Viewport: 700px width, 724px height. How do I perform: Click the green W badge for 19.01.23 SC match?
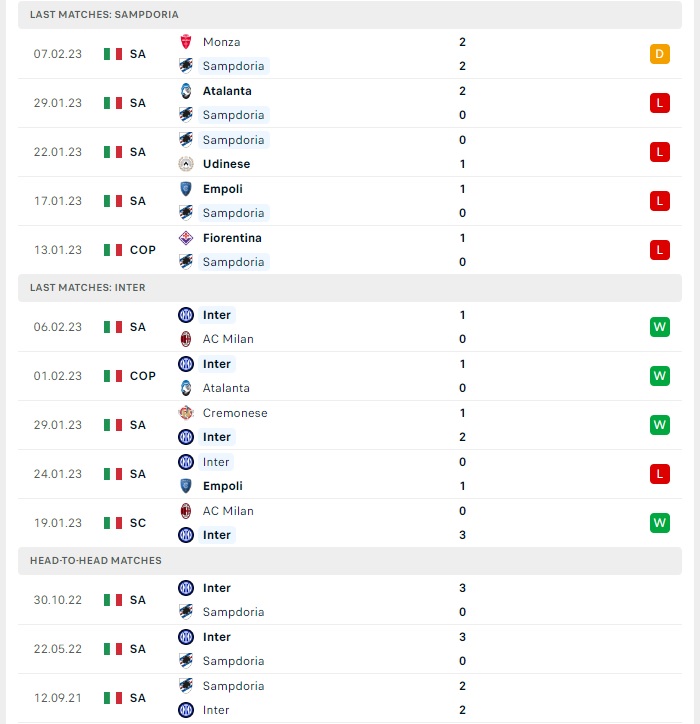click(659, 523)
